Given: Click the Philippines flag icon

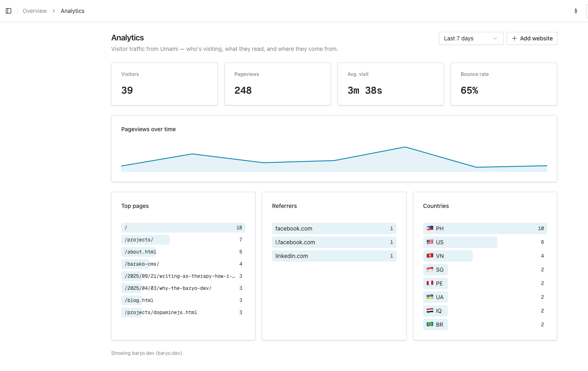Looking at the screenshot, I should 430,228.
